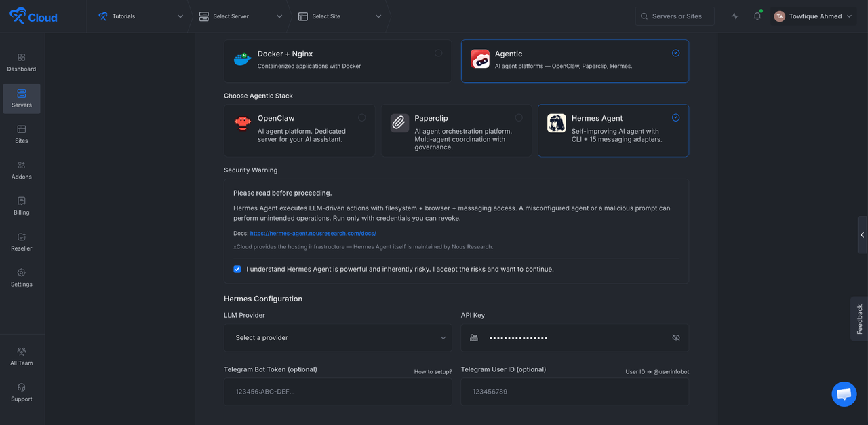This screenshot has width=868, height=425.
Task: Click the Please read before proceeding text
Action: (283, 193)
